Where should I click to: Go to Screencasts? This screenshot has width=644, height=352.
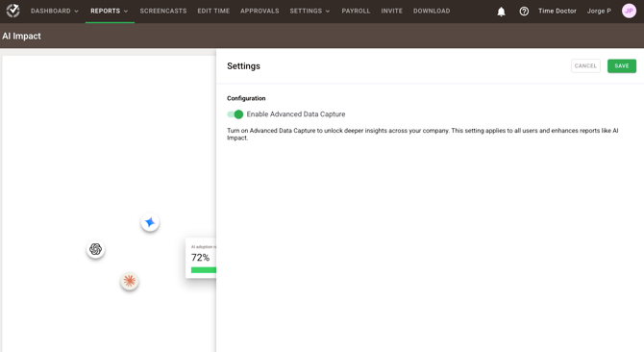[163, 12]
